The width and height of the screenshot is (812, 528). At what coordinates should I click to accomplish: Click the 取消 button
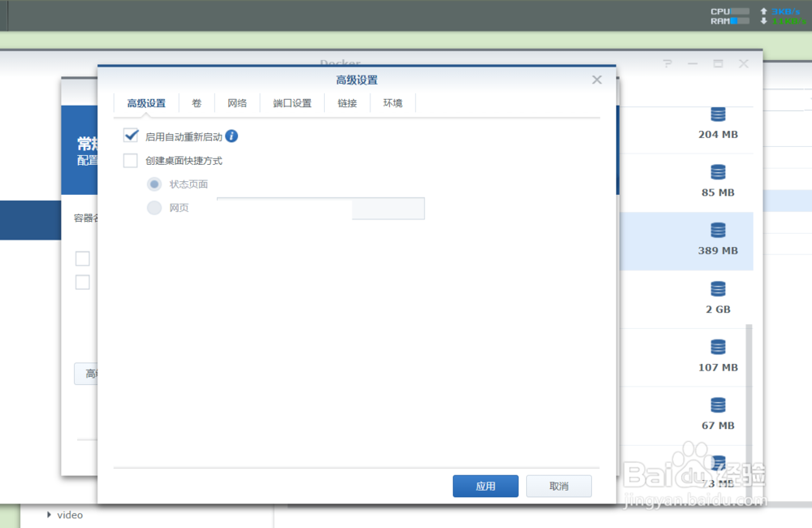click(559, 486)
